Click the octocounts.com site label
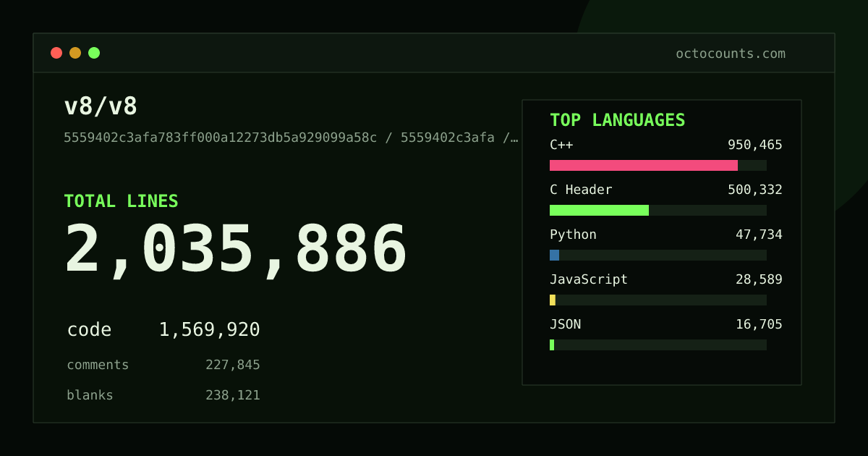868x456 pixels. coord(731,54)
